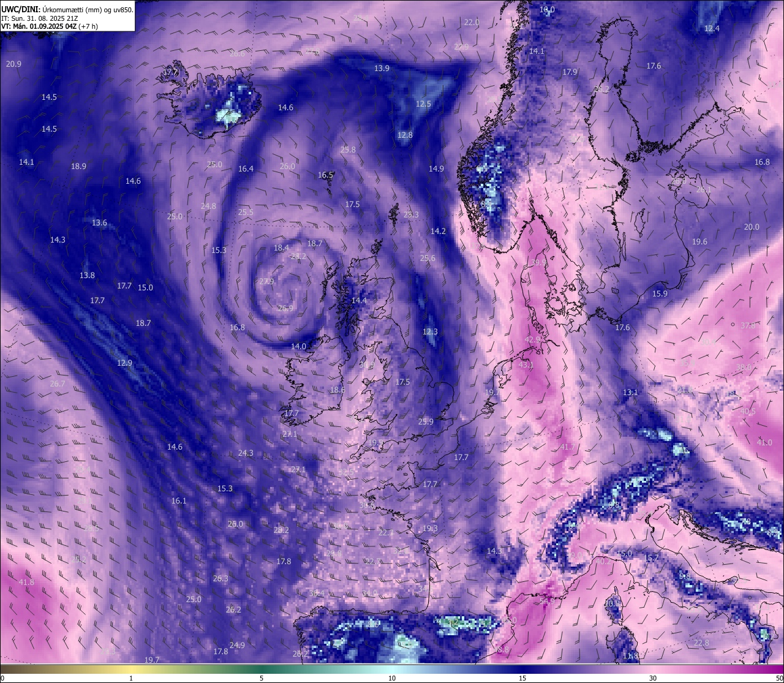The image size is (784, 683).
Task: Click the 16.5 value near the Faroe Islands
Action: point(325,175)
